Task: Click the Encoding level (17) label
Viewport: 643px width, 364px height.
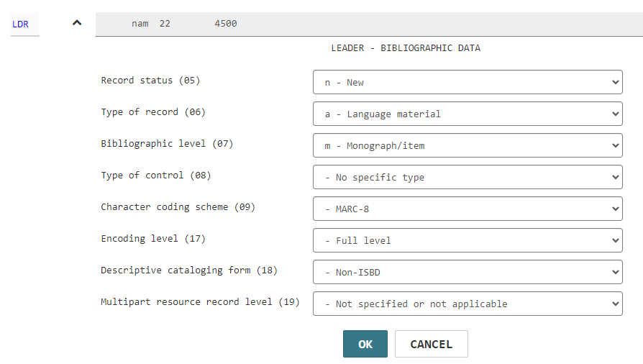Action: [153, 238]
